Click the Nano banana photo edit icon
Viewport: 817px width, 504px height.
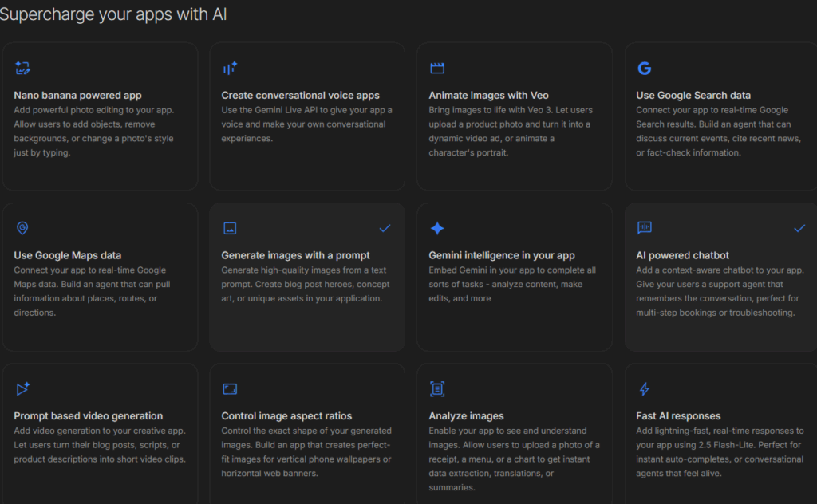22,69
